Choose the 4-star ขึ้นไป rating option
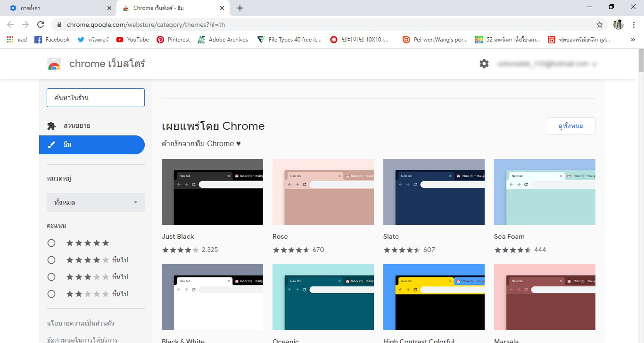The image size is (644, 343). tap(51, 259)
